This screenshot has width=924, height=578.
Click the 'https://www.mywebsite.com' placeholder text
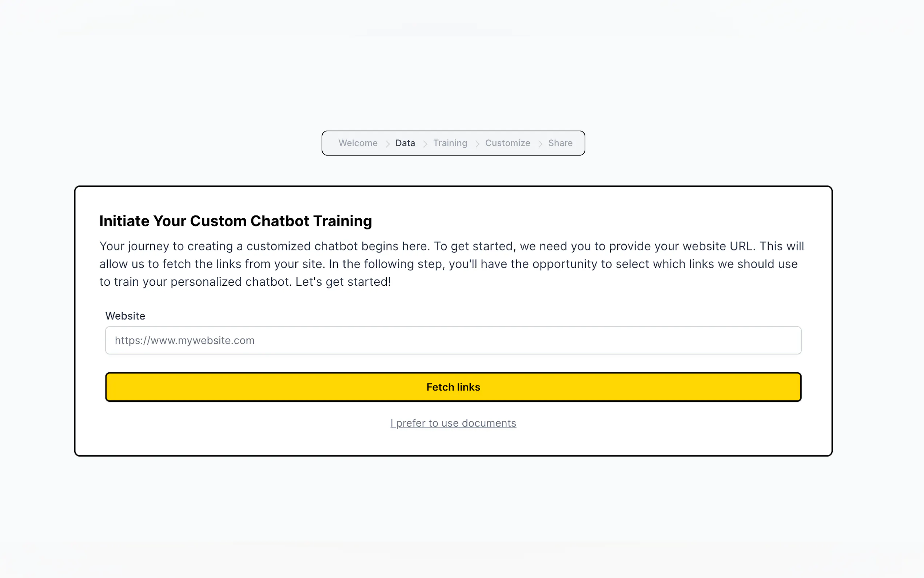pyautogui.click(x=184, y=340)
